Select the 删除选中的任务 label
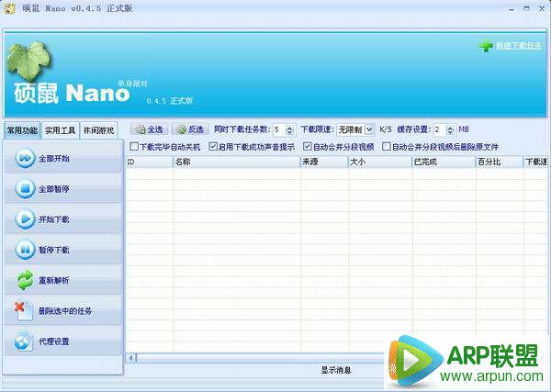The width and height of the screenshot is (551, 392). pos(65,311)
